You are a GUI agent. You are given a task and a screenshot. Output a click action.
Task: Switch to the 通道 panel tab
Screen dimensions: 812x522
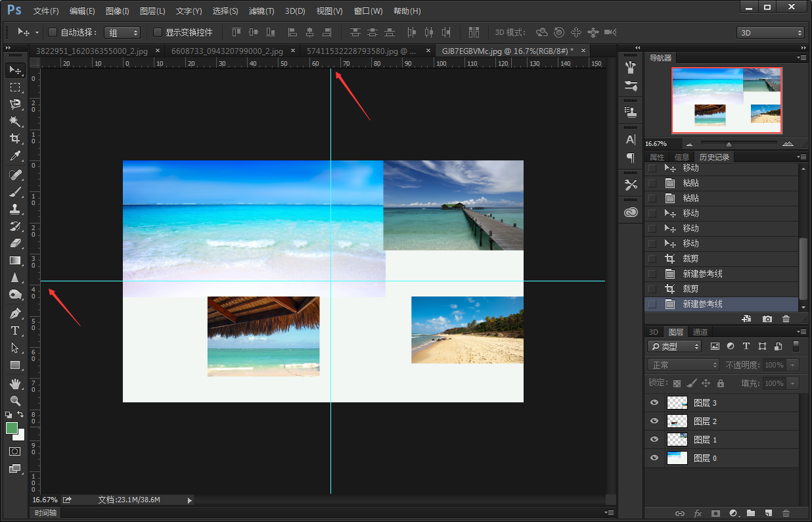700,332
